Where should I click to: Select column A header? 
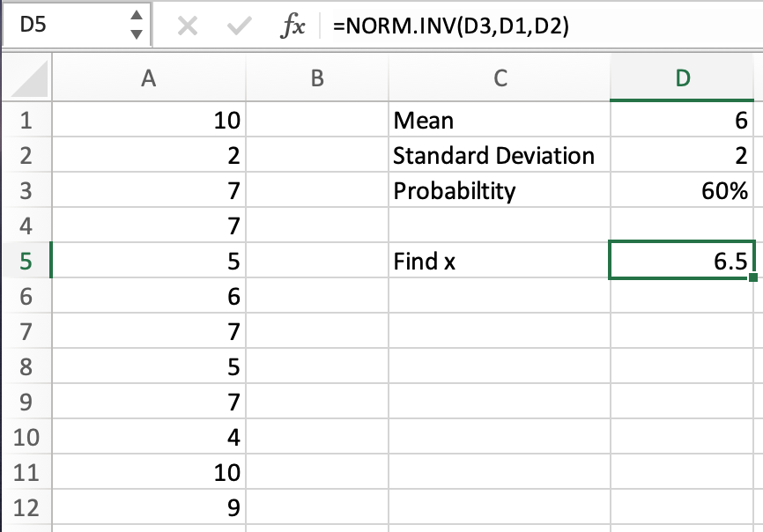[148, 79]
